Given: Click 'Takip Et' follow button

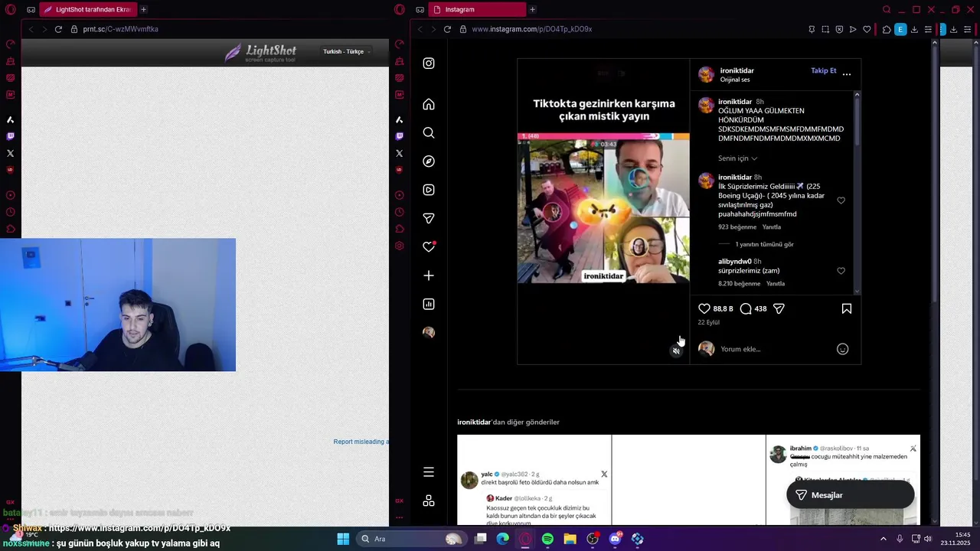Looking at the screenshot, I should (824, 70).
